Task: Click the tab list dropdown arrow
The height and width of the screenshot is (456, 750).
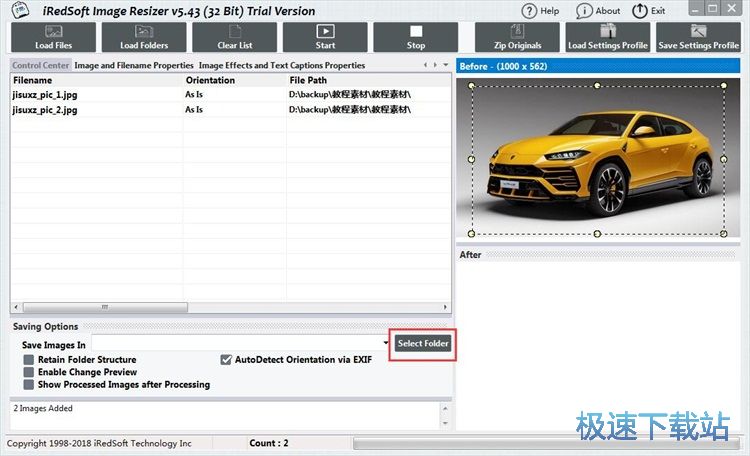Action: [446, 65]
